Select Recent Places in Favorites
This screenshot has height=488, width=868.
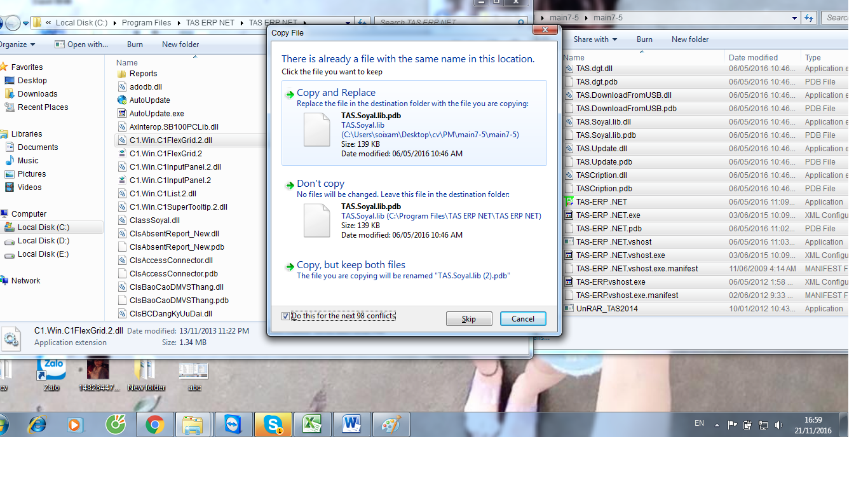(x=43, y=107)
